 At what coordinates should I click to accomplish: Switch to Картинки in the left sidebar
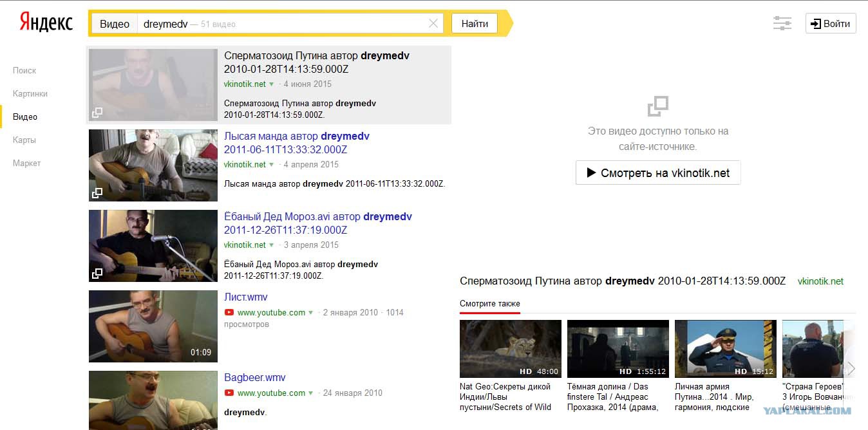coord(30,93)
